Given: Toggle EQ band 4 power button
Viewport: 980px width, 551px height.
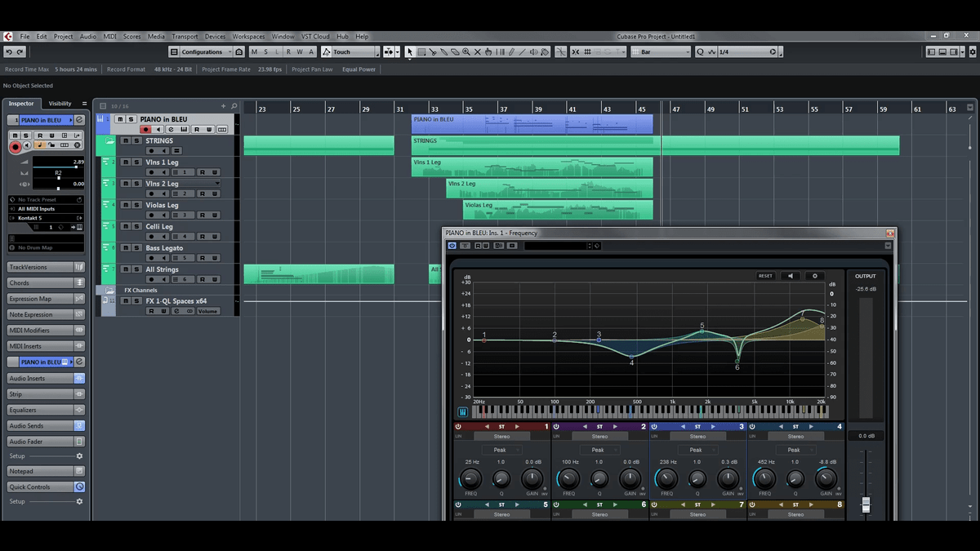Looking at the screenshot, I should pos(752,427).
